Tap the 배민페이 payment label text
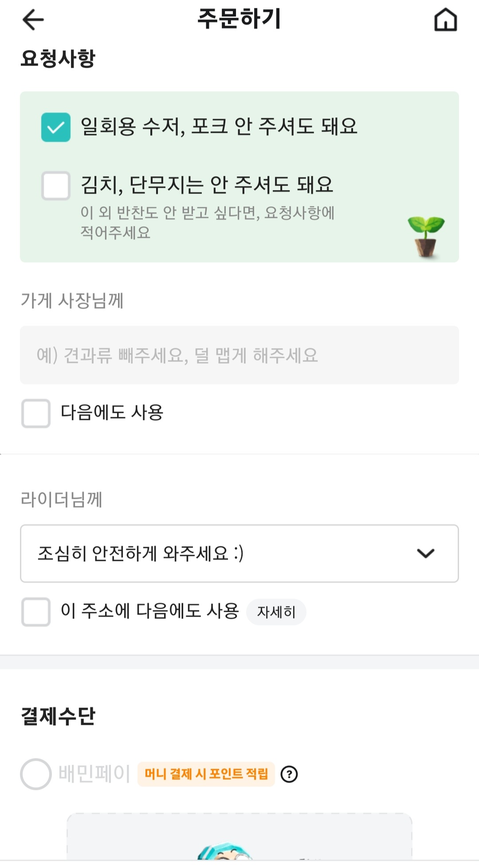This screenshot has width=479, height=868. click(x=94, y=774)
